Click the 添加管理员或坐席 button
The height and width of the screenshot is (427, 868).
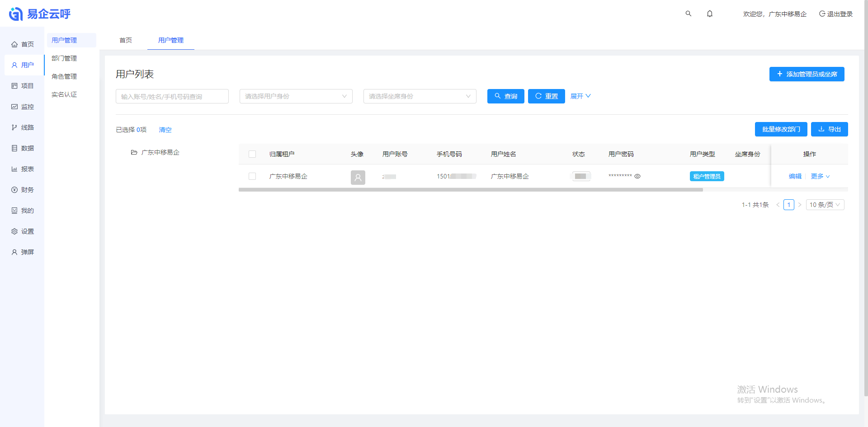[x=807, y=74]
